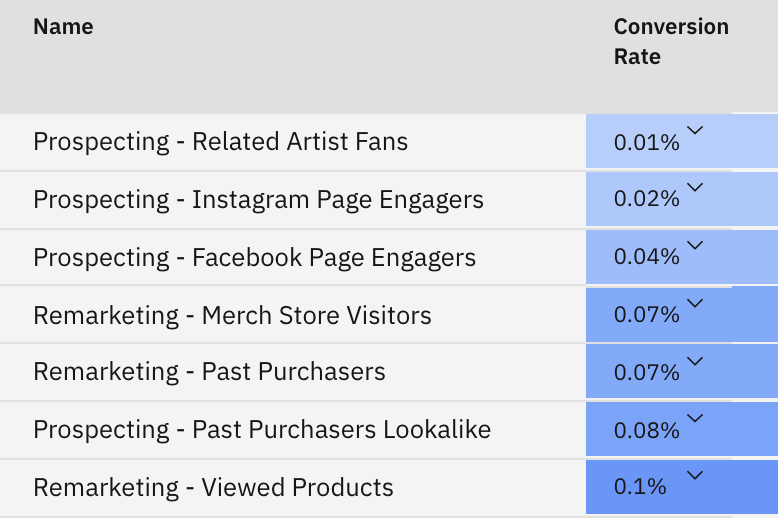Image resolution: width=778 pixels, height=518 pixels.
Task: Click the 0.01% conversion rate cell
Action: point(682,142)
